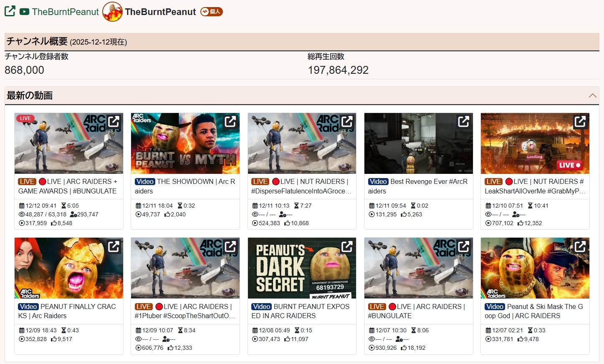Viewport: 604px width, 364px height.
Task: Click the view count 524,383
Action: [x=270, y=223]
